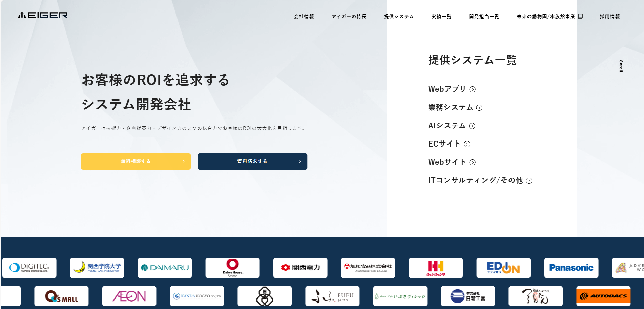Click the 関西電力 logo card
Screen dimensions: 644x309
pos(300,268)
